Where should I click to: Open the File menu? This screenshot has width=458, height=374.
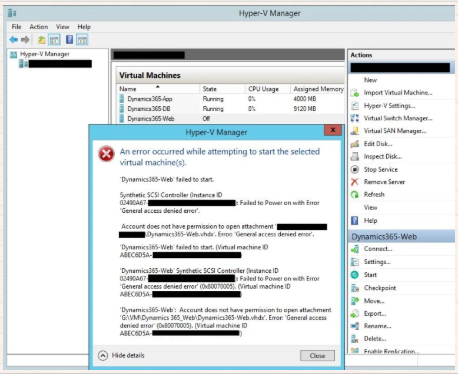[16, 27]
